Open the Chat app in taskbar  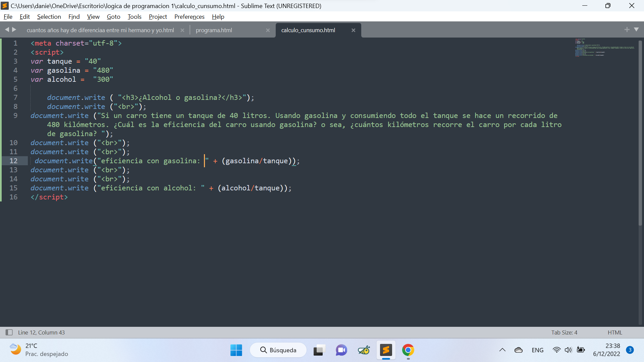pos(341,350)
